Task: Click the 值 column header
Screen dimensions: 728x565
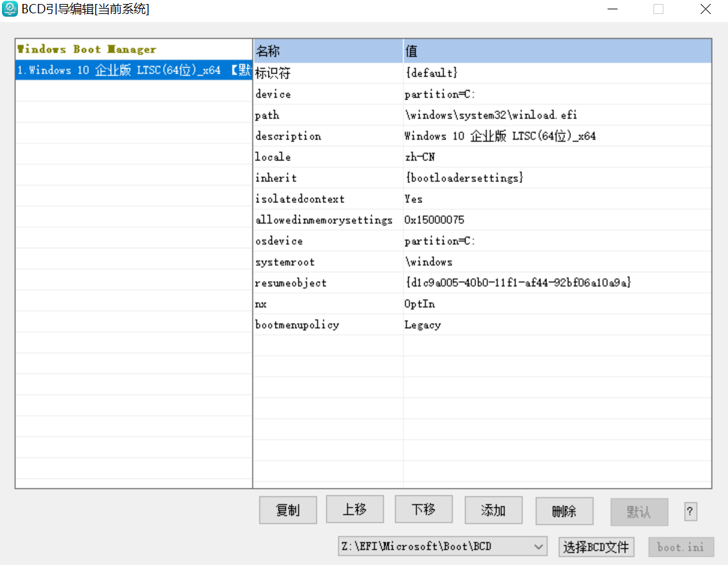Action: coord(558,51)
